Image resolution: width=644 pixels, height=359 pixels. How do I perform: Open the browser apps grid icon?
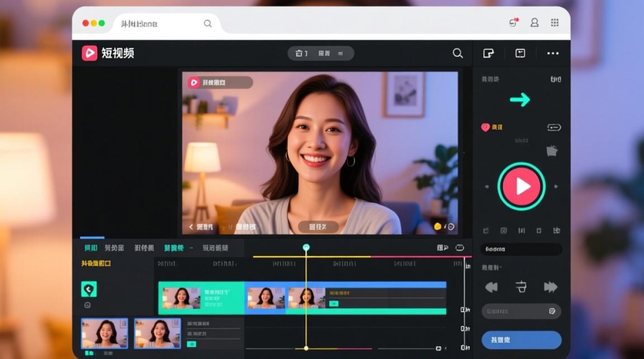(555, 22)
